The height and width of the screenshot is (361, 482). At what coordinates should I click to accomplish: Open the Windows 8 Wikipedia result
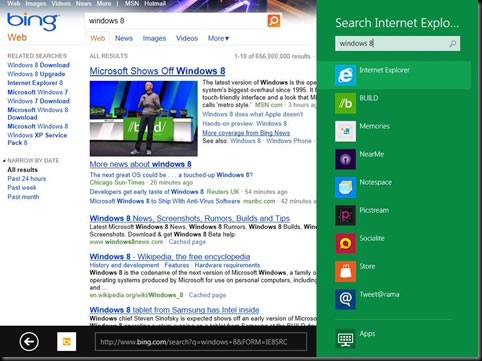click(170, 257)
